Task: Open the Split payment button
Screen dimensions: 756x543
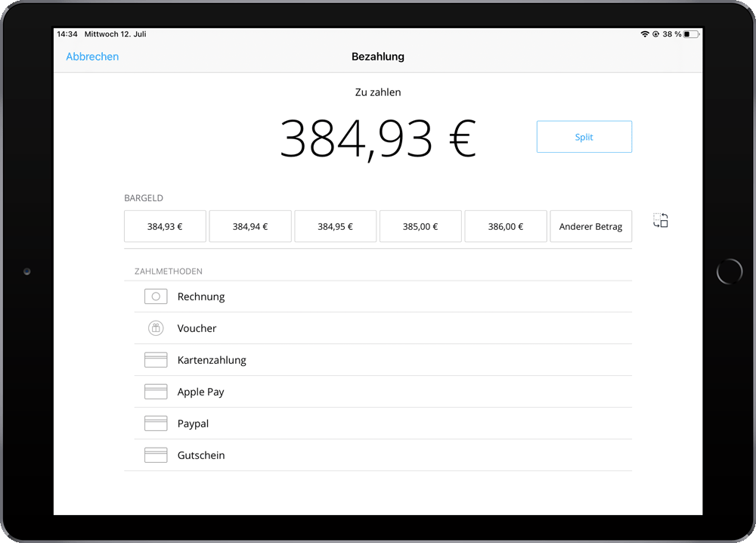Action: click(584, 137)
